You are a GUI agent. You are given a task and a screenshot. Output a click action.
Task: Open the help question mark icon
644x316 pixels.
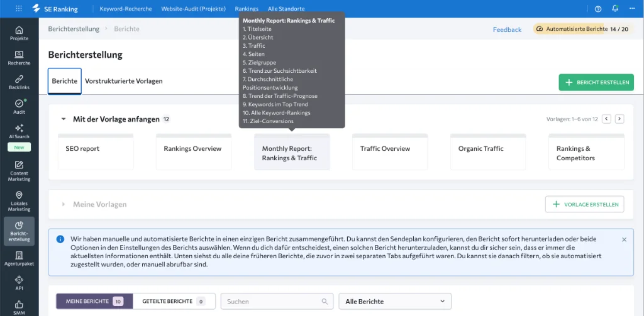pos(598,9)
